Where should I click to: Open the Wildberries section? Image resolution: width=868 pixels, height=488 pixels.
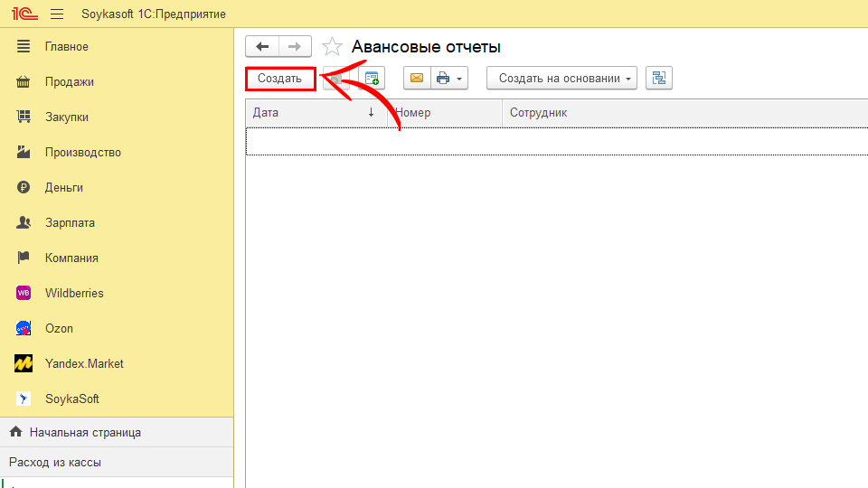74,293
